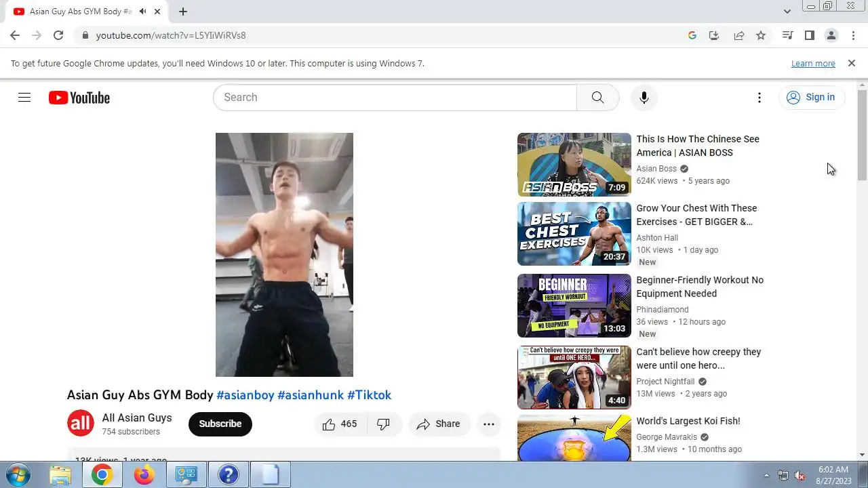Sign in to YouTube
The height and width of the screenshot is (488, 868).
click(811, 98)
